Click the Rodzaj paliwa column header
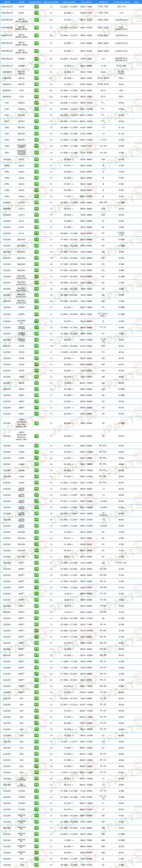142x868 pixels. pos(35,2)
